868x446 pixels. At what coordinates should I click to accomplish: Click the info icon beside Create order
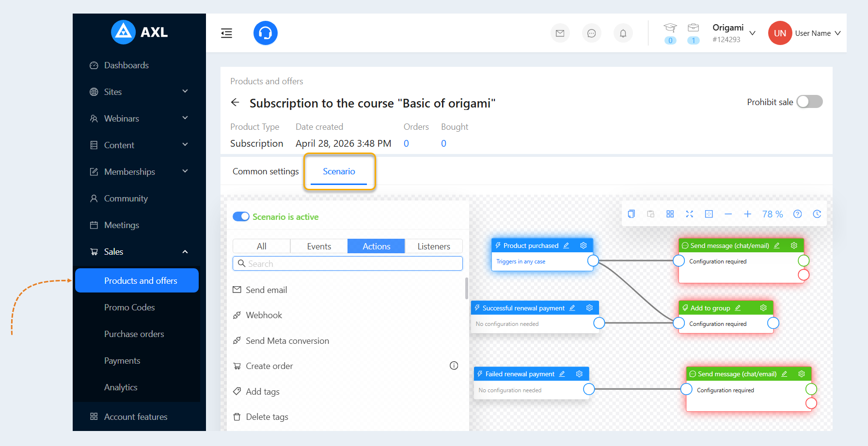coord(454,366)
